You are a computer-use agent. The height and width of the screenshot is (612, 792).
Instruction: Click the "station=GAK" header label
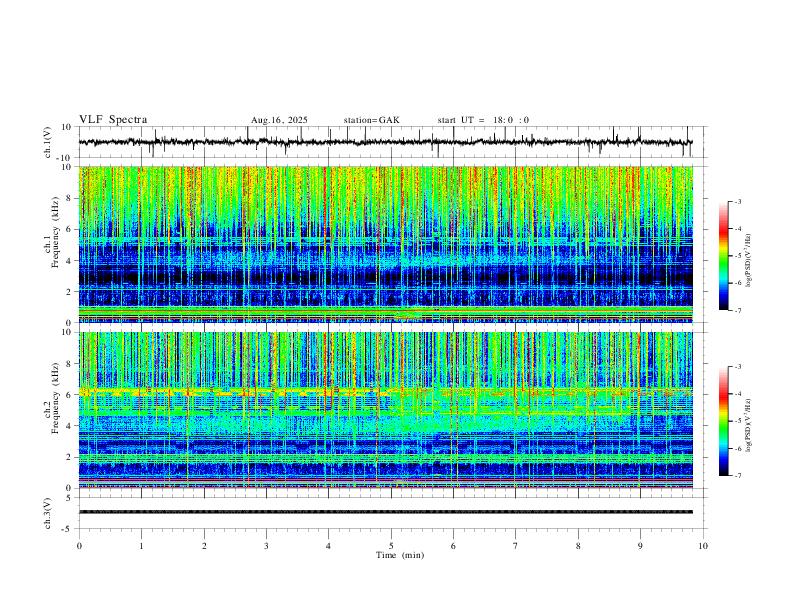(x=372, y=120)
